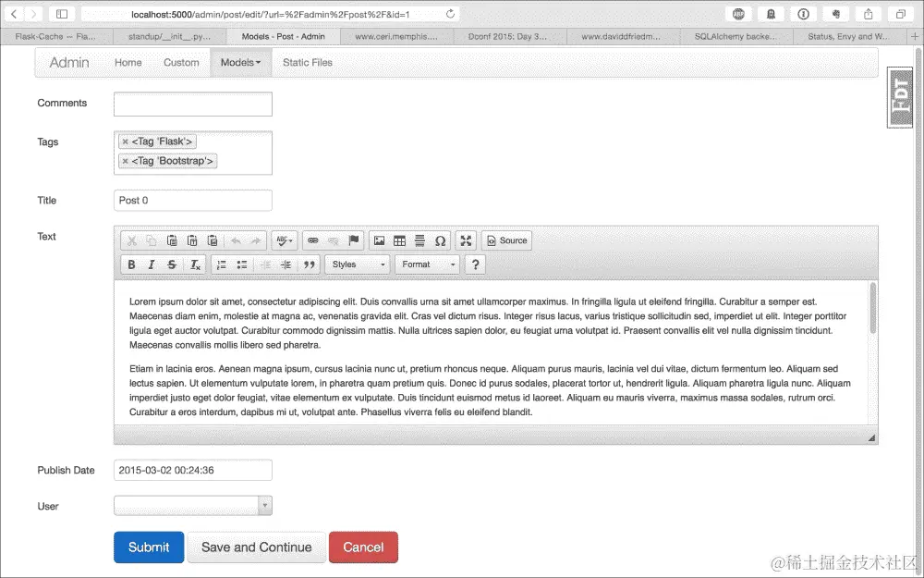Toggle numbered list

click(x=222, y=264)
